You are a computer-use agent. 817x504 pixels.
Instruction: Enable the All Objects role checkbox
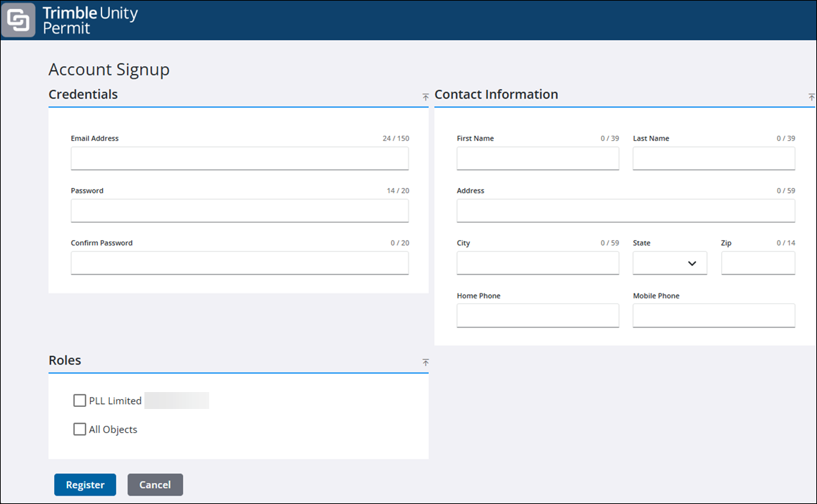(x=80, y=429)
